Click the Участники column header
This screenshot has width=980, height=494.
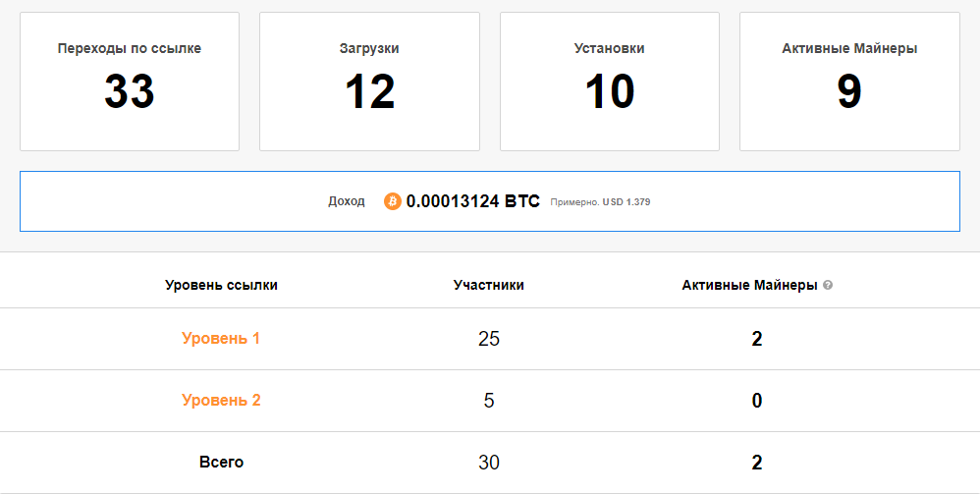pos(488,286)
